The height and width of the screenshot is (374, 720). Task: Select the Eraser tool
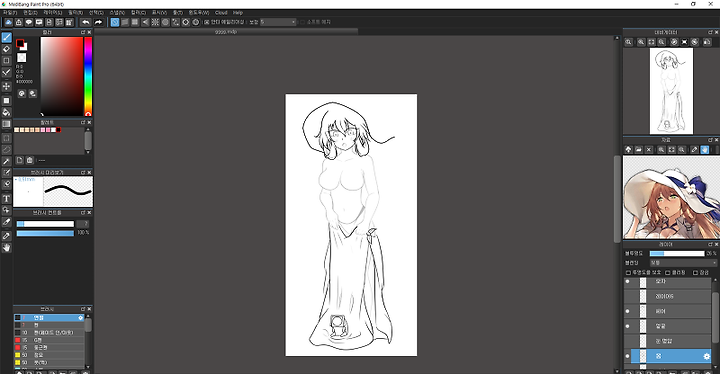coord(6,49)
